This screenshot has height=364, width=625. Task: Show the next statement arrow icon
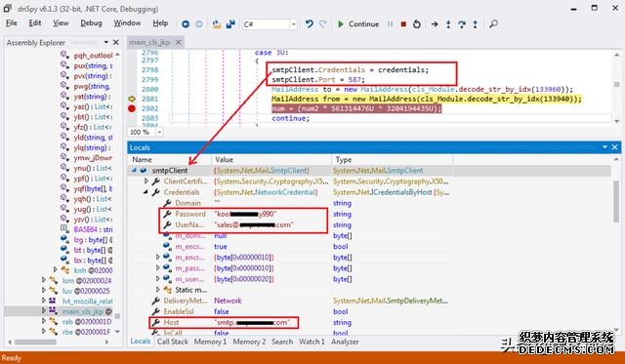click(x=435, y=24)
